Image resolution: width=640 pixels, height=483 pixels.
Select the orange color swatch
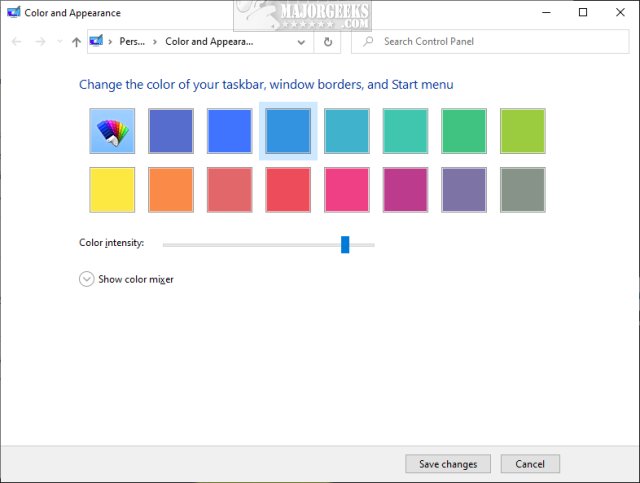coord(171,190)
